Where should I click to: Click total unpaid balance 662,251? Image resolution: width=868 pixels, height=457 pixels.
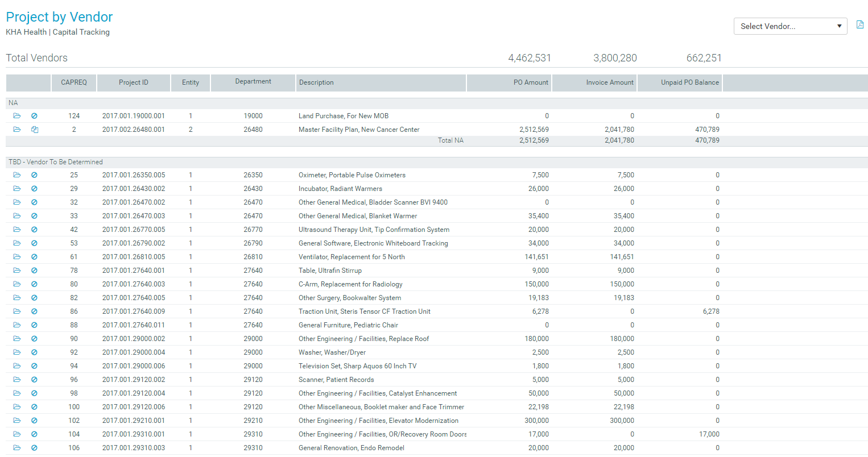704,58
